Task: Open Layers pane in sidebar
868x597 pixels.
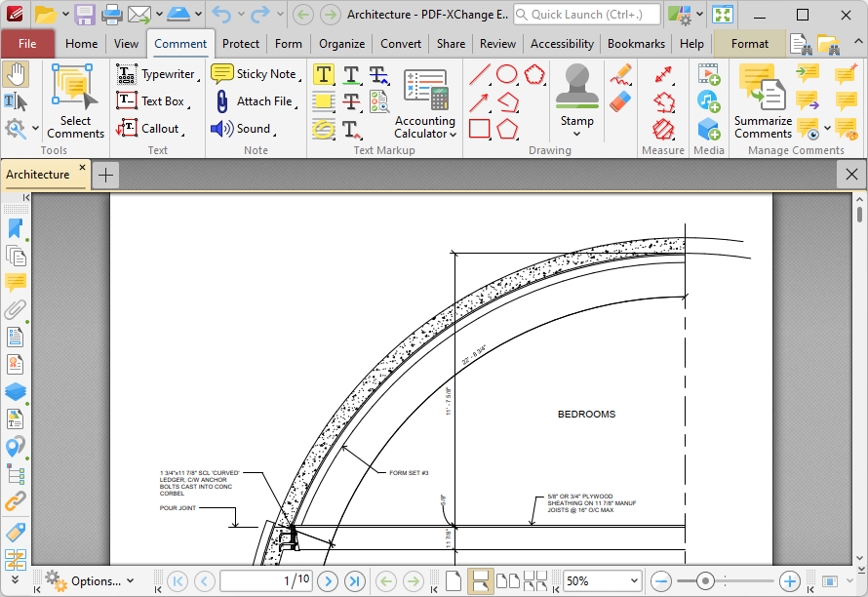Action: click(x=16, y=391)
